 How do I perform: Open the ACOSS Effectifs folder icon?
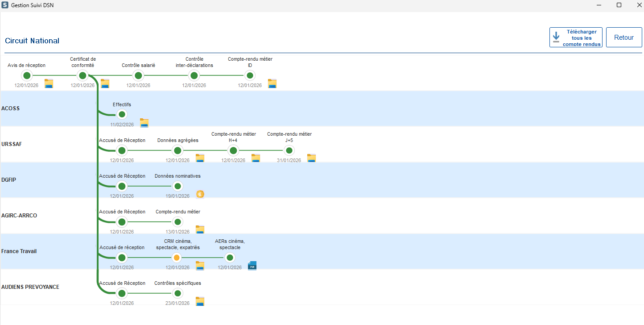pyautogui.click(x=144, y=123)
